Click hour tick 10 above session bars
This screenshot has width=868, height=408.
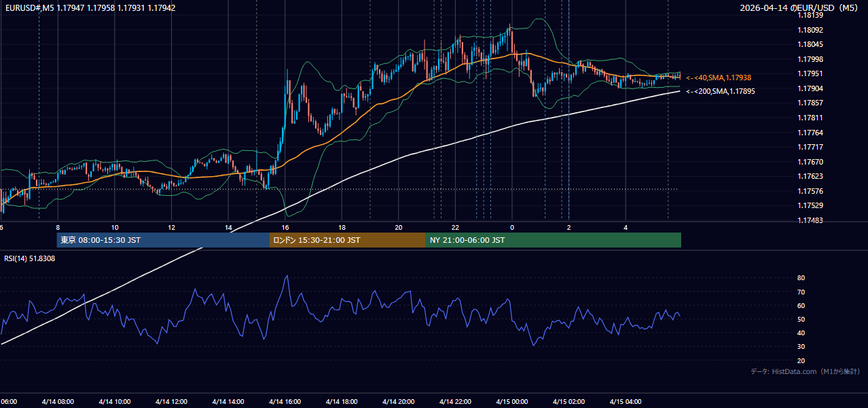[114, 227]
